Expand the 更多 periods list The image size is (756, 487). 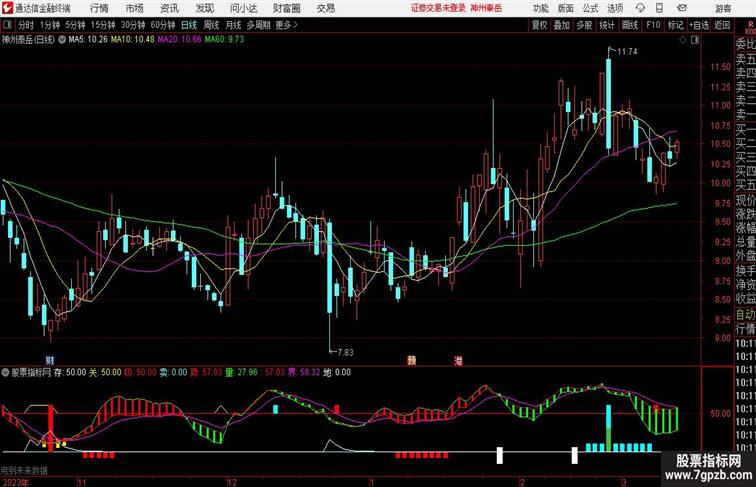click(286, 25)
